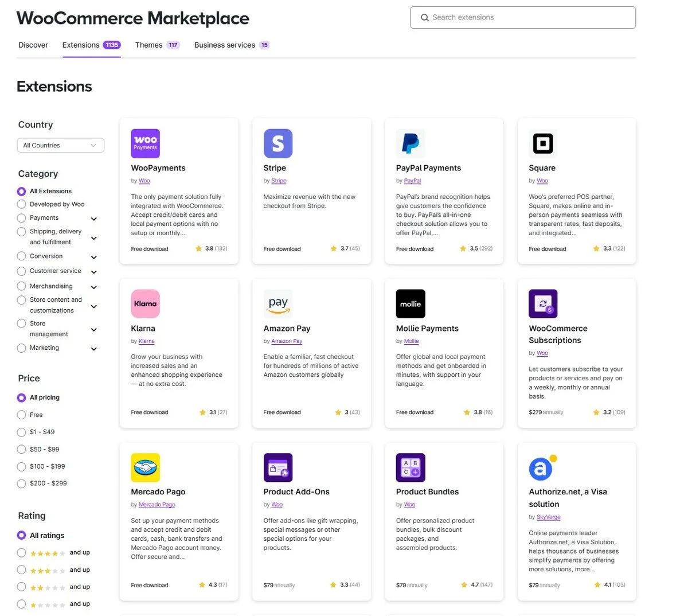This screenshot has width=688, height=616.
Task: Select the one star and up rating
Action: [x=21, y=604]
